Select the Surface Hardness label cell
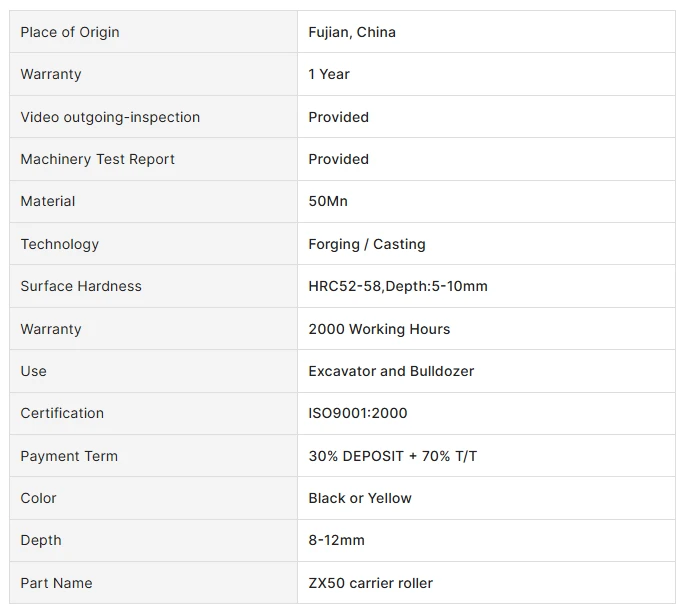Viewport: 683px width, 610px height. tap(153, 286)
